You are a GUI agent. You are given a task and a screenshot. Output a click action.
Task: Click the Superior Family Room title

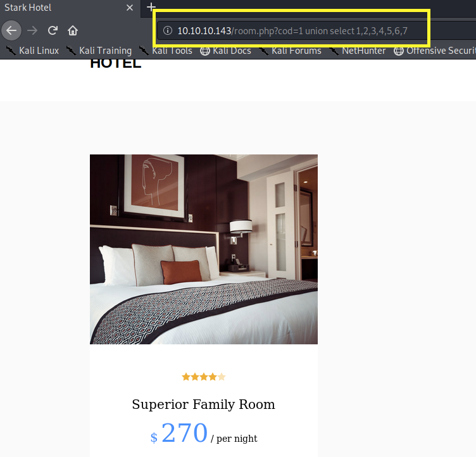(x=203, y=404)
